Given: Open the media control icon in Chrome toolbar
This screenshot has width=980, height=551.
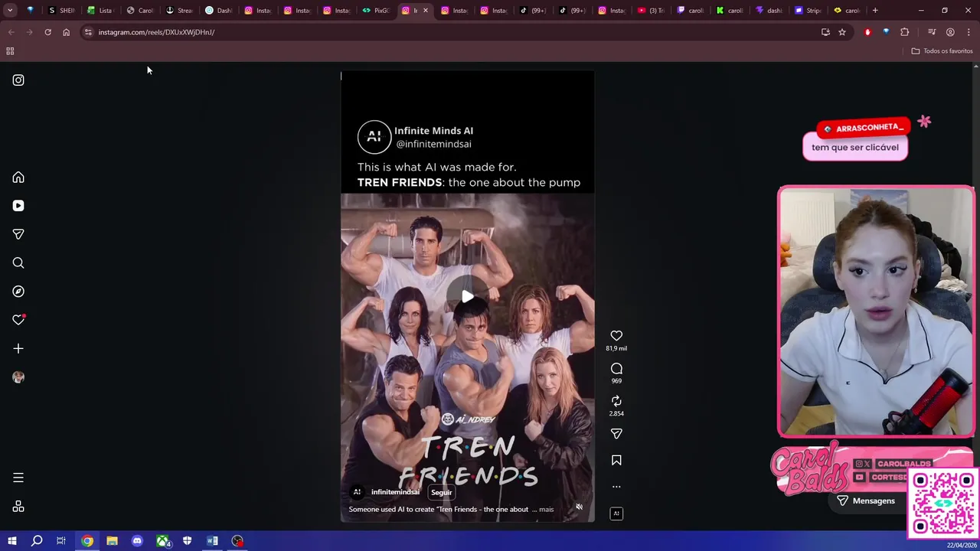Looking at the screenshot, I should (932, 32).
